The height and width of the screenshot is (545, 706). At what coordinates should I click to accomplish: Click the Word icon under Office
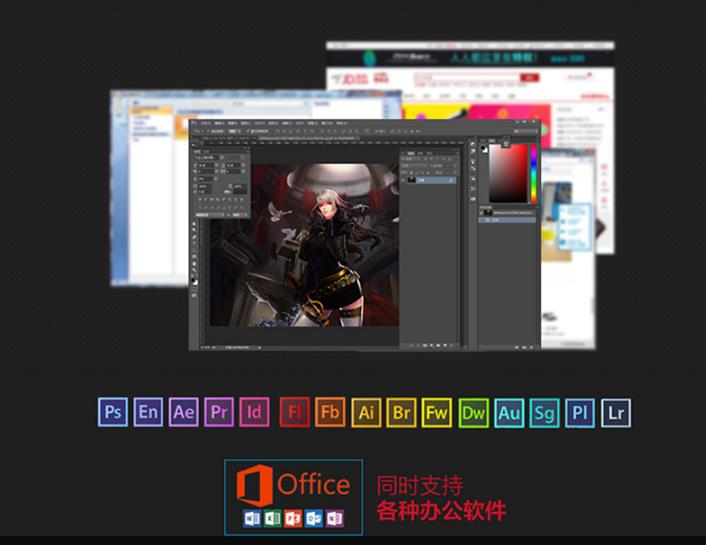tap(252, 519)
